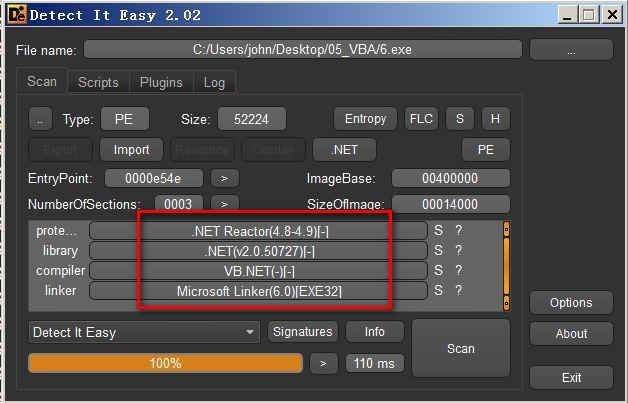Switch to the Scan tab
The width and height of the screenshot is (628, 403).
pos(42,81)
